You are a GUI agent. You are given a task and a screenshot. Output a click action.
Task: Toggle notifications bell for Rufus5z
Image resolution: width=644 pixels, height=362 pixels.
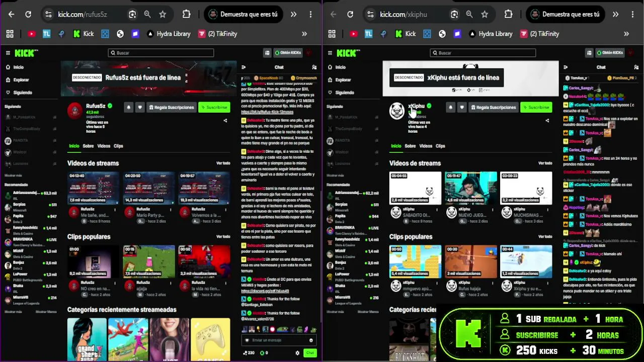[x=128, y=107]
